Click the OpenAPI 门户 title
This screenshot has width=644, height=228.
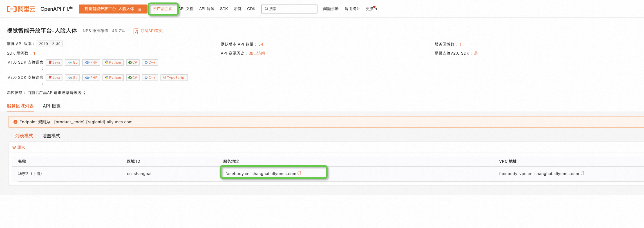[x=57, y=9]
